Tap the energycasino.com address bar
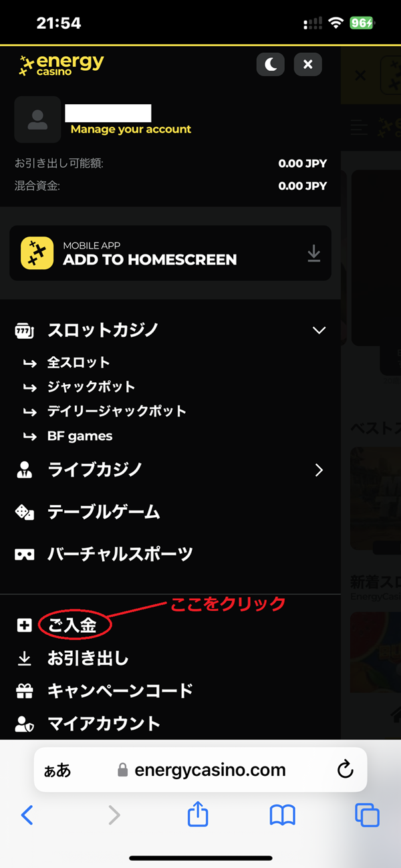This screenshot has width=401, height=868. point(200,770)
